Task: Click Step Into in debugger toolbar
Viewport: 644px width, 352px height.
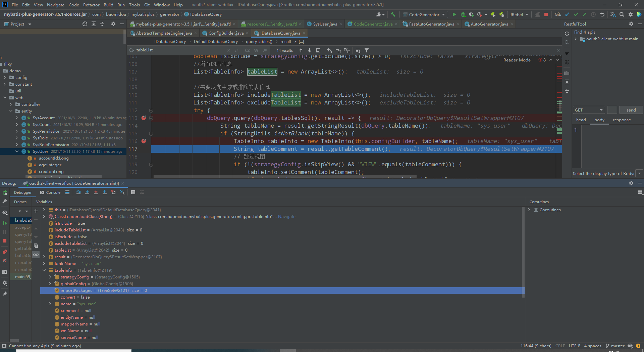Action: point(87,192)
